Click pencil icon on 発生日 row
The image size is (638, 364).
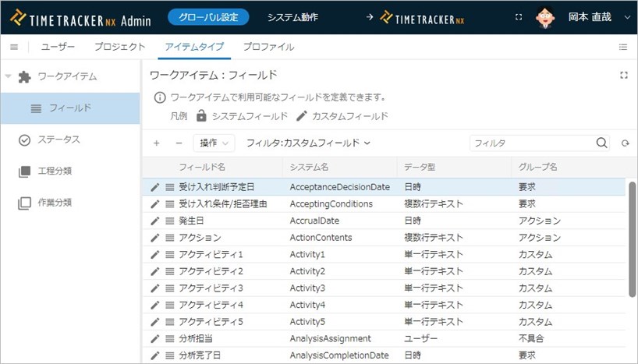pyautogui.click(x=155, y=221)
